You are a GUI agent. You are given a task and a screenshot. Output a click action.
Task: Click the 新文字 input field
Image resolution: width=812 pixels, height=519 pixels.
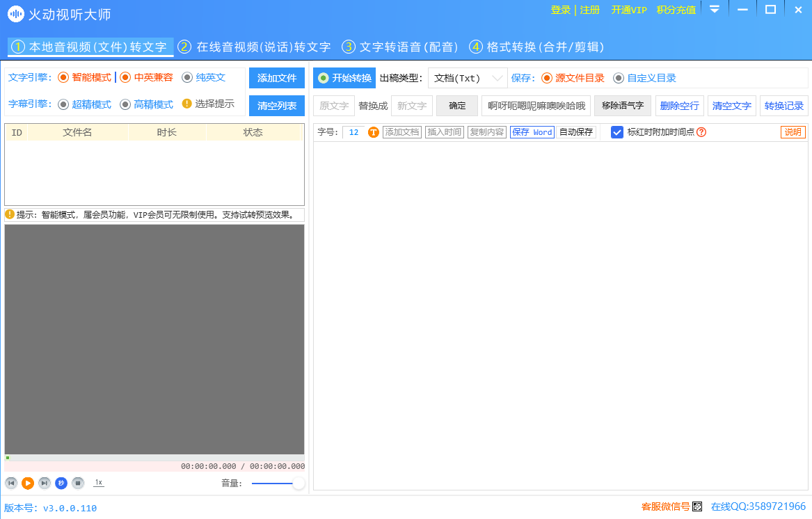coord(412,106)
